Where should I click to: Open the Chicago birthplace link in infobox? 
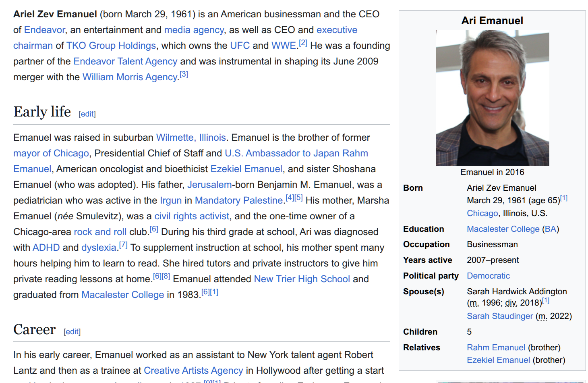pyautogui.click(x=482, y=213)
